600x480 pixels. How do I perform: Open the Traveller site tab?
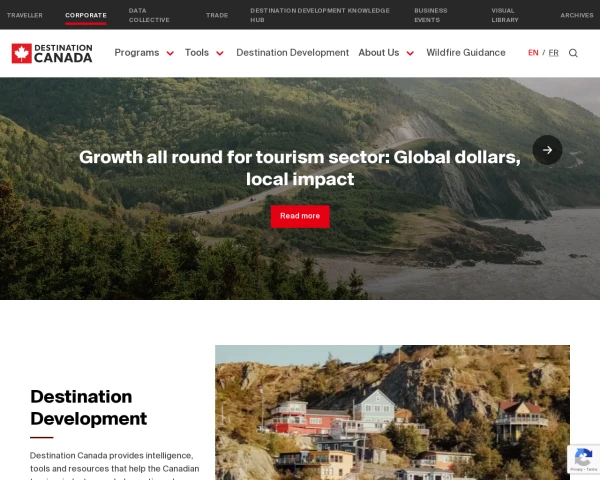tap(24, 15)
